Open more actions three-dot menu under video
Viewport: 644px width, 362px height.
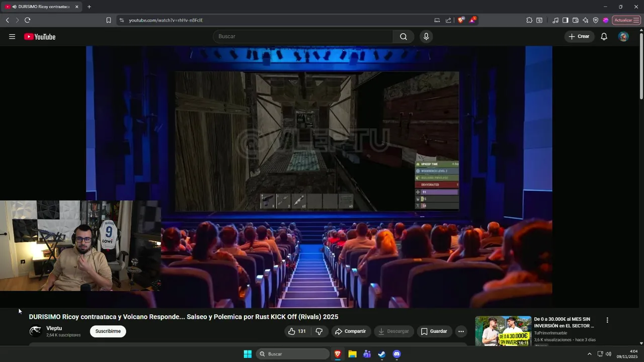[x=461, y=331]
